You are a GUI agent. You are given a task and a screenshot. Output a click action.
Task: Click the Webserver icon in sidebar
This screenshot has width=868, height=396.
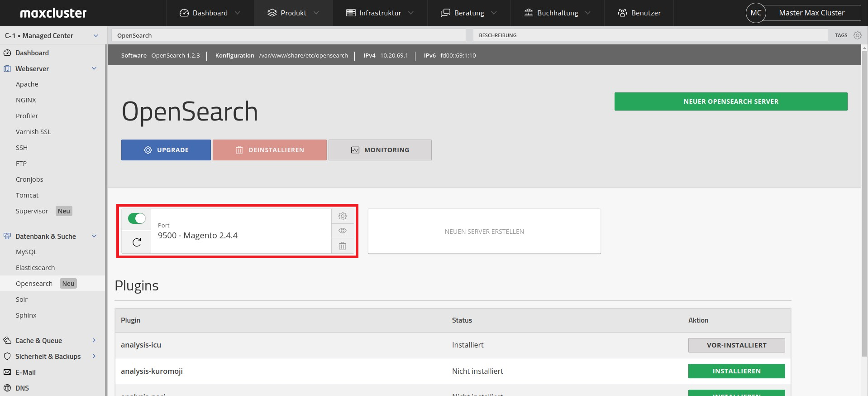pos(7,69)
